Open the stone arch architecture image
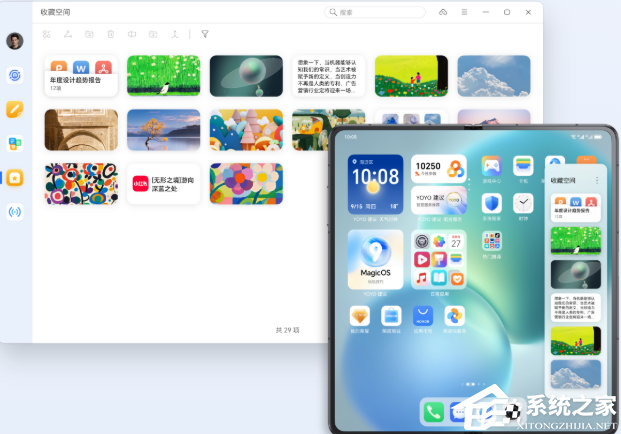Screen dimensions: 621x434 click(81, 130)
